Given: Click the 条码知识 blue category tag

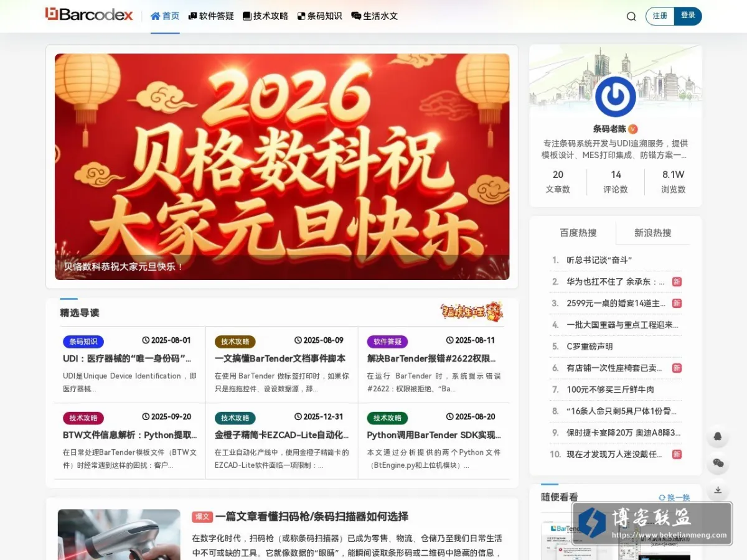Looking at the screenshot, I should pyautogui.click(x=83, y=342).
